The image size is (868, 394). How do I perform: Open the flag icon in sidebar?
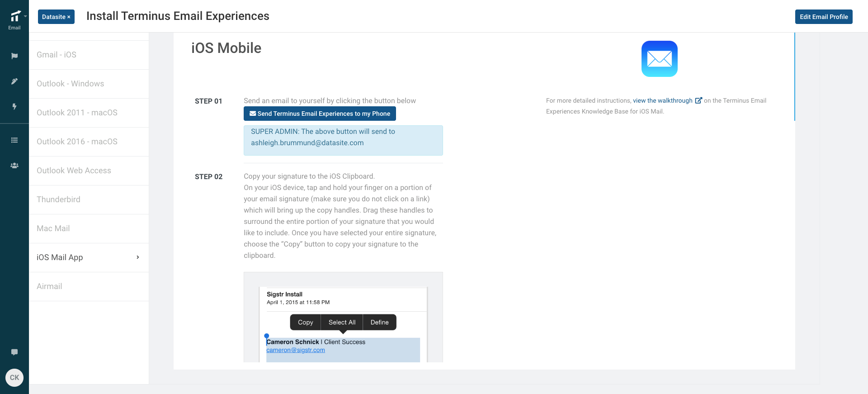[x=14, y=56]
